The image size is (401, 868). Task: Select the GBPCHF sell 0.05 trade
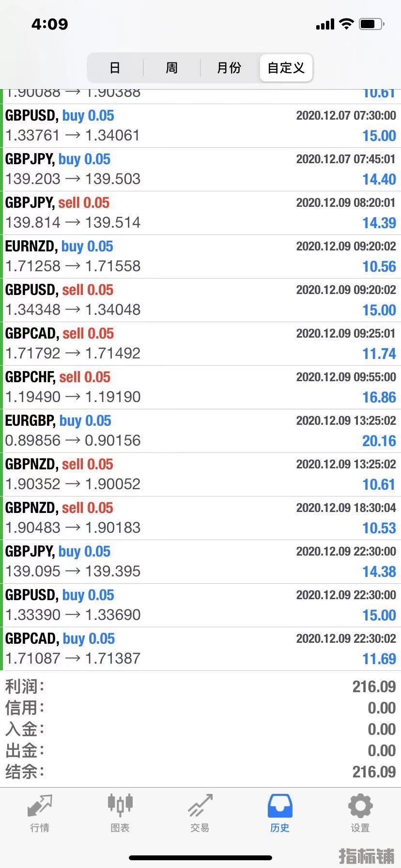point(200,387)
